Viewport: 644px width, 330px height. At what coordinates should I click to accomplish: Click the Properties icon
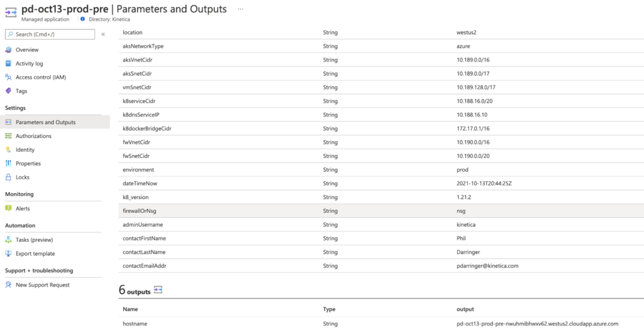point(8,163)
